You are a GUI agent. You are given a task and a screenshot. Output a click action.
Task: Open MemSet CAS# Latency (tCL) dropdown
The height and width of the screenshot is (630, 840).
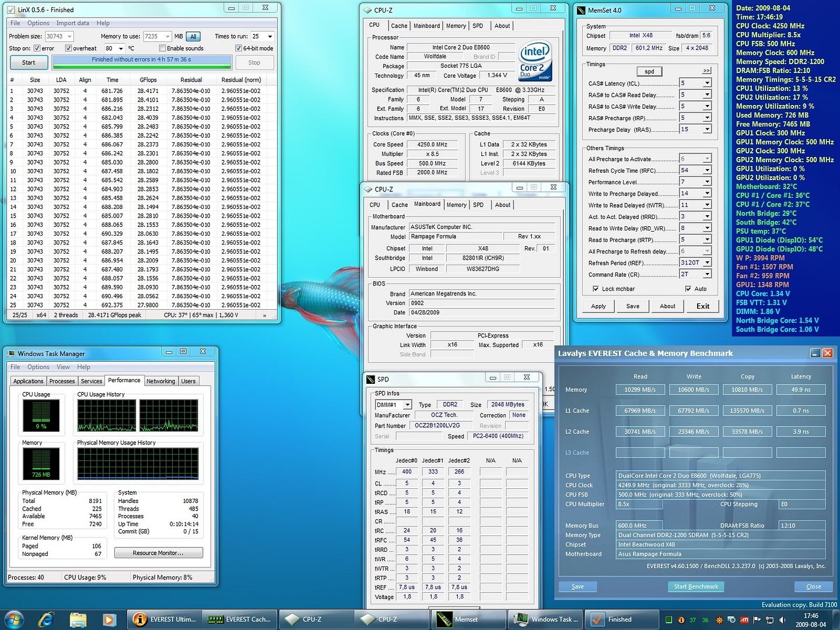pyautogui.click(x=708, y=83)
